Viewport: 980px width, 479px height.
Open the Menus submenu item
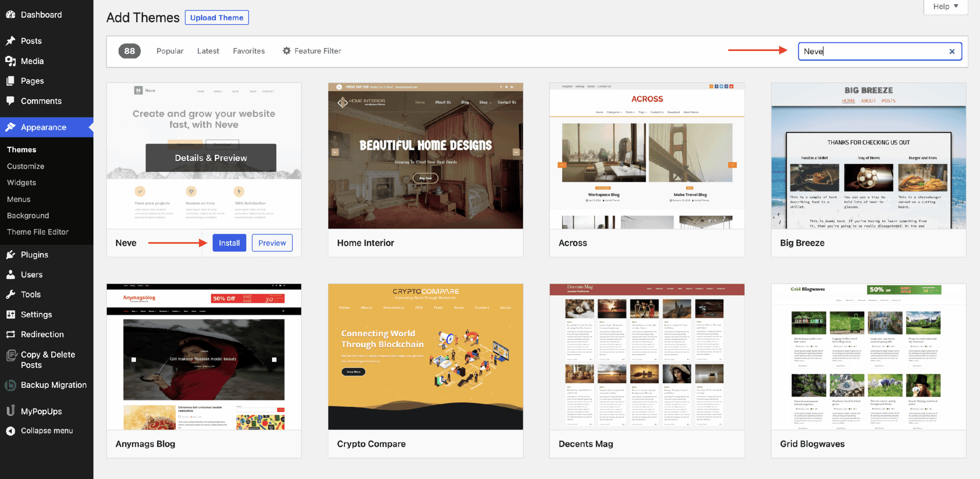19,199
